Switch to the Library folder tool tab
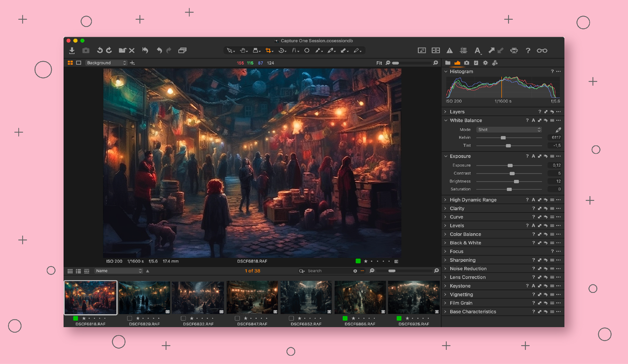The width and height of the screenshot is (628, 364). (x=447, y=63)
